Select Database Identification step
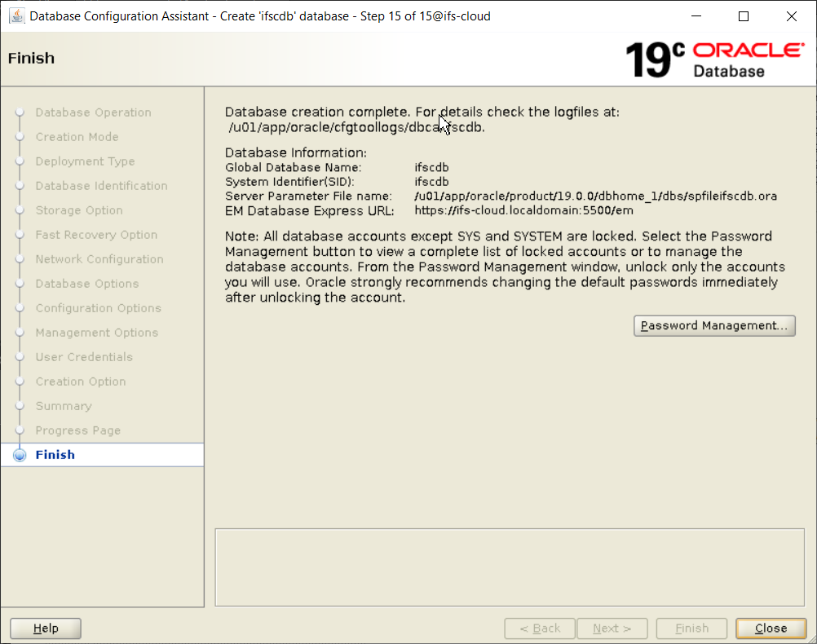 [102, 186]
